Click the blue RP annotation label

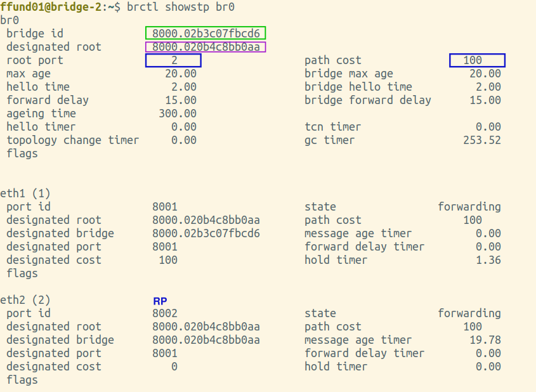(160, 301)
